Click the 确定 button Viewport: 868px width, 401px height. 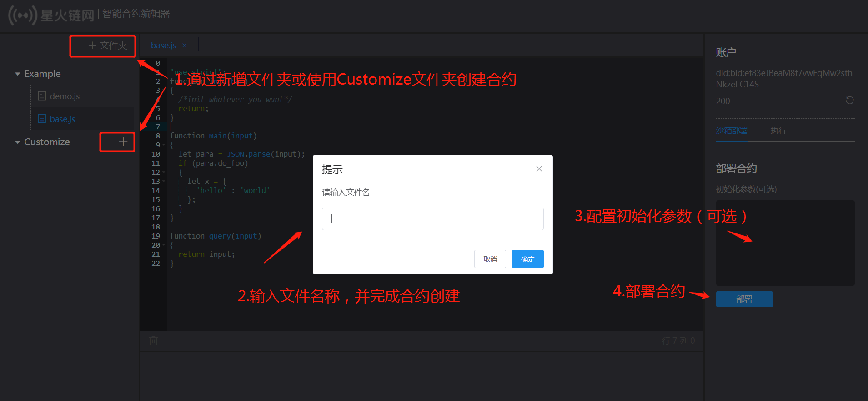coord(527,259)
